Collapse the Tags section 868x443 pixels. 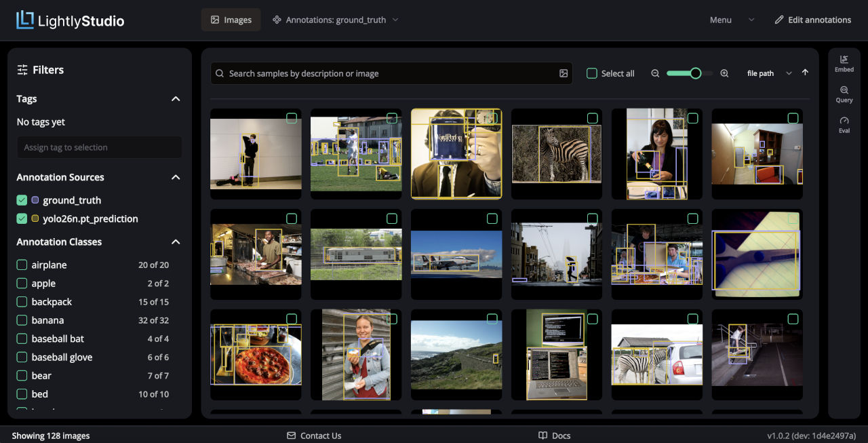(176, 99)
